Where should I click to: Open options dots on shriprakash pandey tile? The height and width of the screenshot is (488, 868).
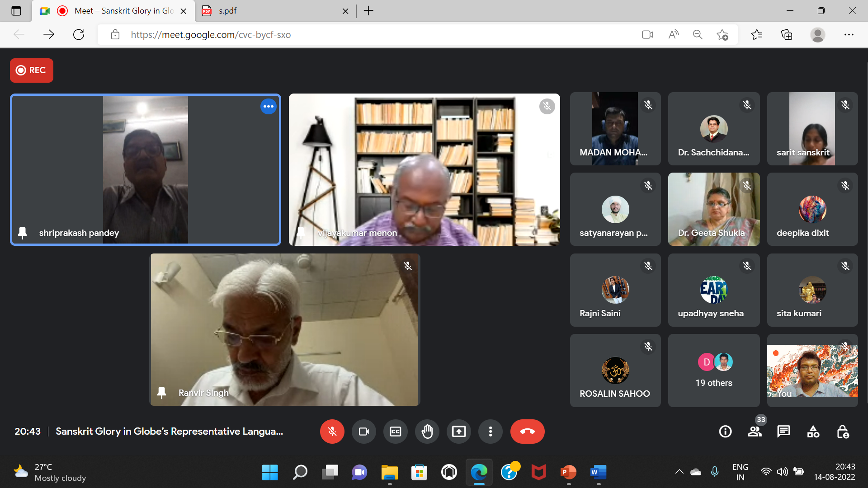(x=268, y=107)
